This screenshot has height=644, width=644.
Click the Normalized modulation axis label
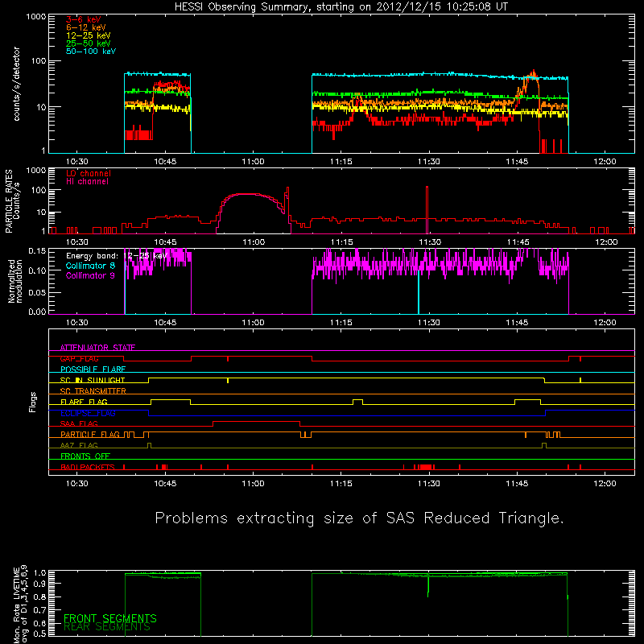[14, 281]
